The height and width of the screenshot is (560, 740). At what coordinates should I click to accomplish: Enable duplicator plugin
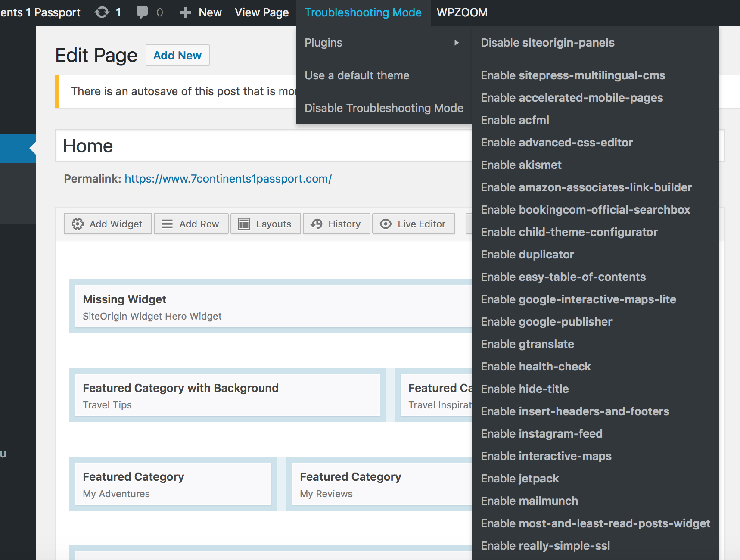click(x=527, y=255)
